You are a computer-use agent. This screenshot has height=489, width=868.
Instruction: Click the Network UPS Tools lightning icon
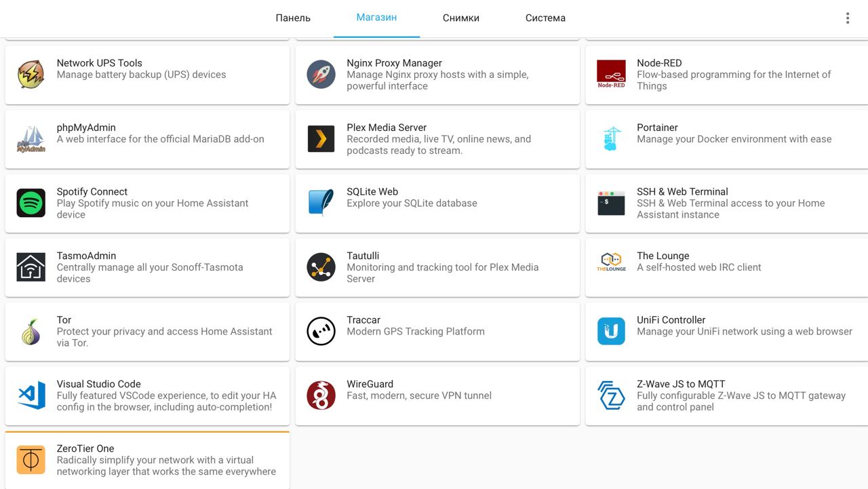31,75
